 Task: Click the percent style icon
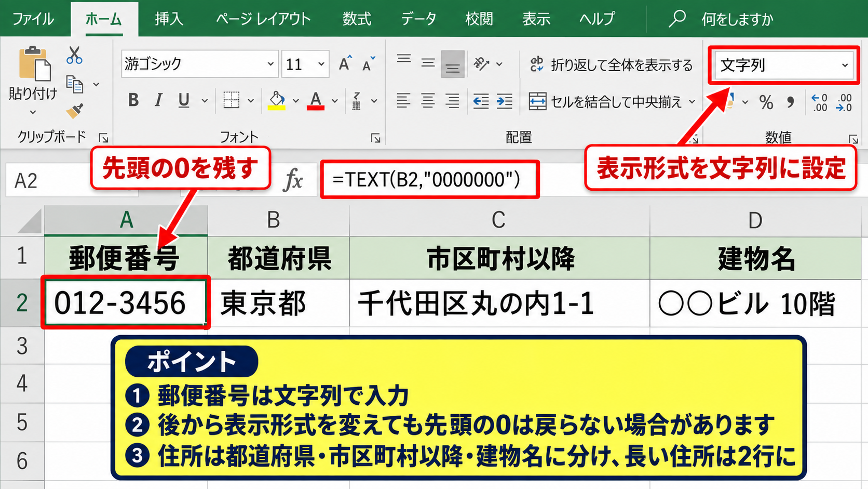point(766,102)
